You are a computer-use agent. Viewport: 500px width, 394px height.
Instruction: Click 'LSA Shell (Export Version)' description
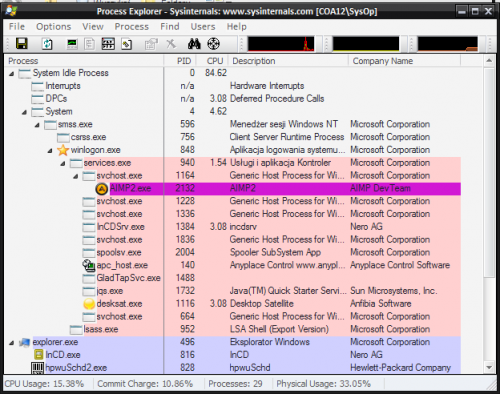(x=279, y=329)
